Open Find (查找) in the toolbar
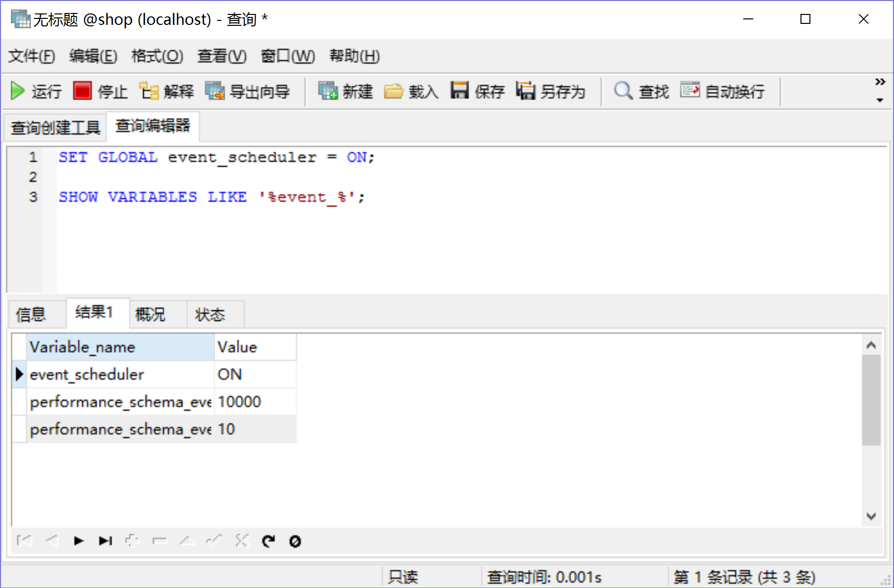The image size is (894, 588). click(642, 91)
